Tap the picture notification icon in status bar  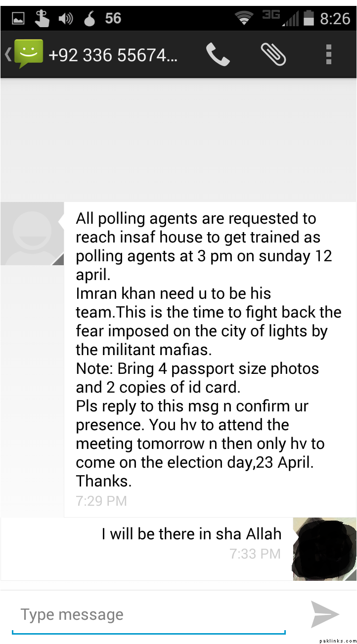pyautogui.click(x=18, y=19)
